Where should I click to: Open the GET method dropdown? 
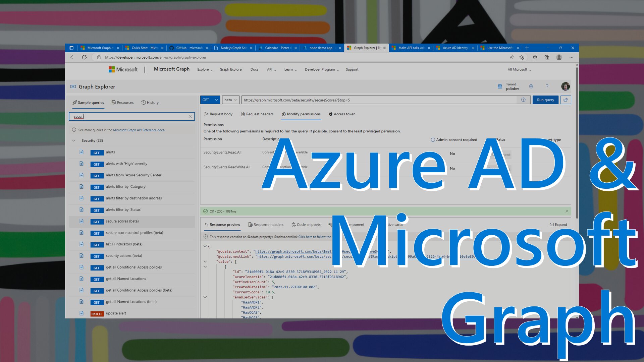(x=210, y=100)
